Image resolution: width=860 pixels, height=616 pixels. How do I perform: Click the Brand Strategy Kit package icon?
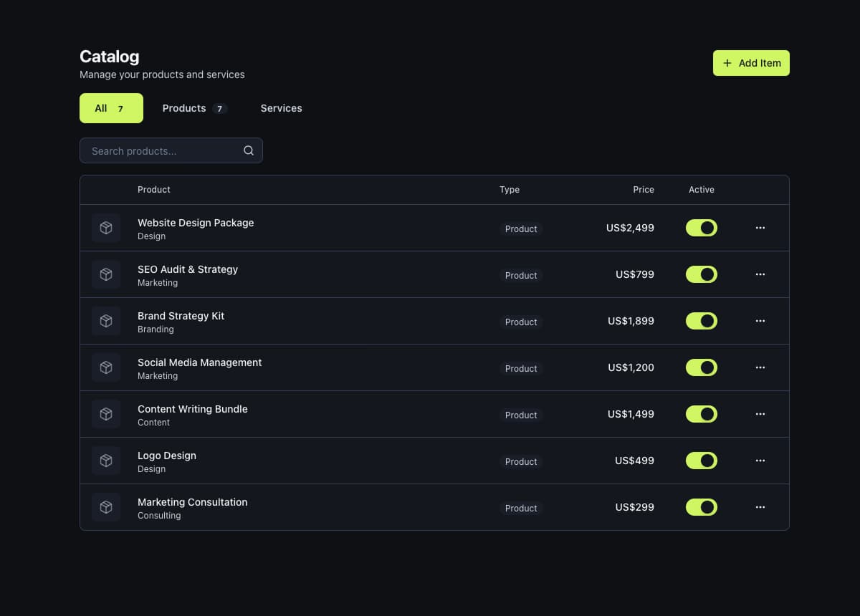coord(106,321)
